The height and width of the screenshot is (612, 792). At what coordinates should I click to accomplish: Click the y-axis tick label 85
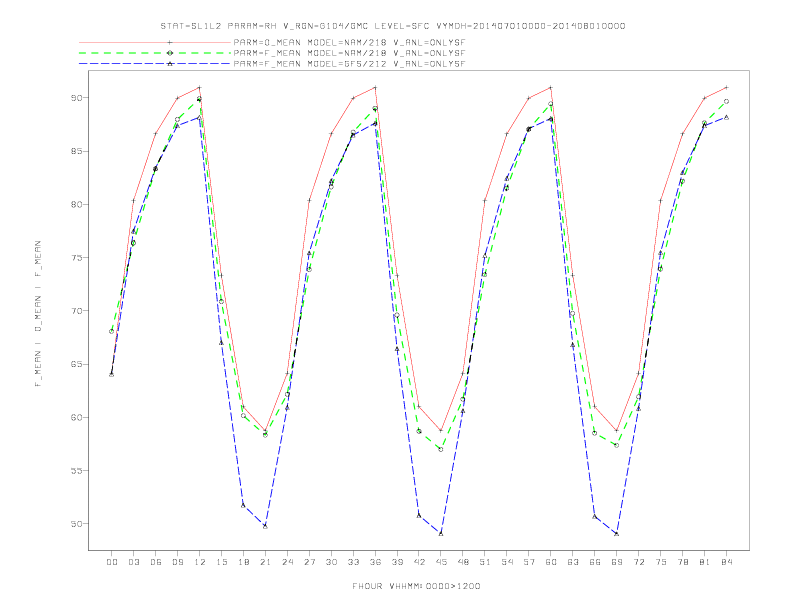[76, 151]
